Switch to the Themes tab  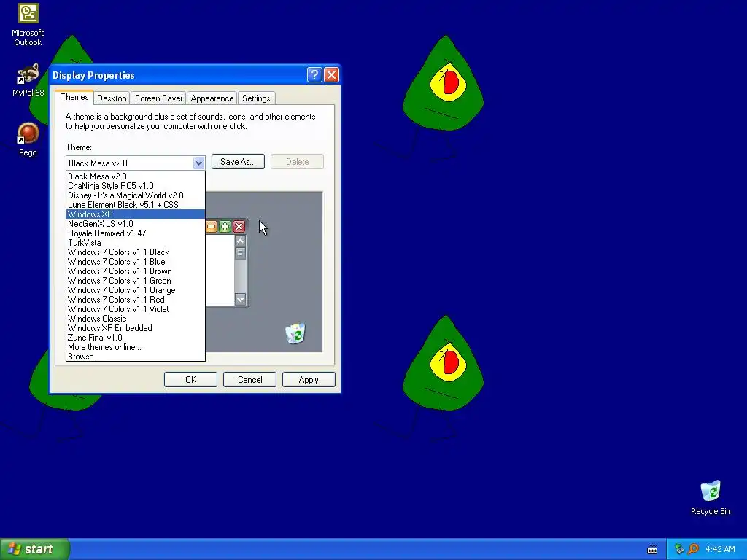tap(74, 97)
